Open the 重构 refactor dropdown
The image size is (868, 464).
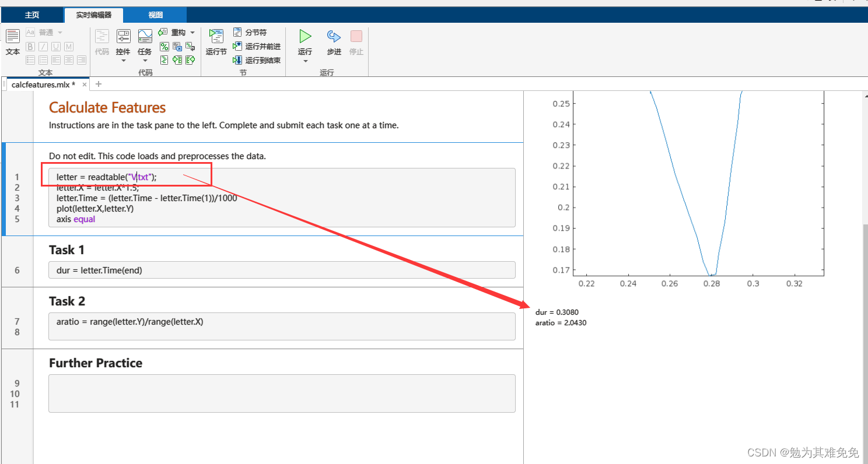(x=177, y=33)
